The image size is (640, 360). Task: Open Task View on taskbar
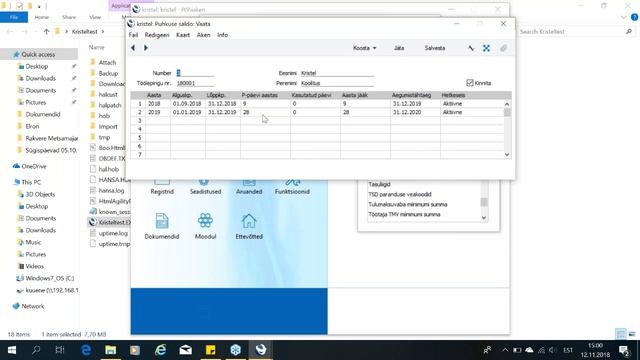pyautogui.click(x=60, y=350)
